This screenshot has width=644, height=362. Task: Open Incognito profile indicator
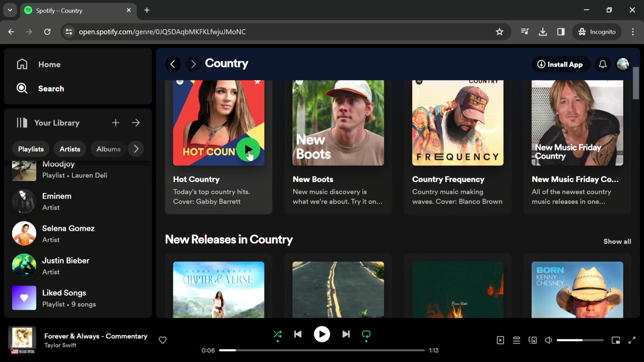point(597,32)
